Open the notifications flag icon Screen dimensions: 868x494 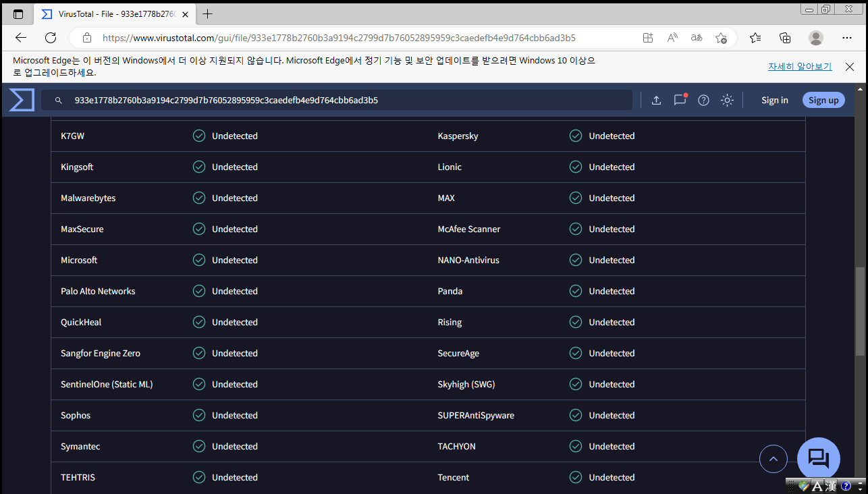click(x=680, y=100)
